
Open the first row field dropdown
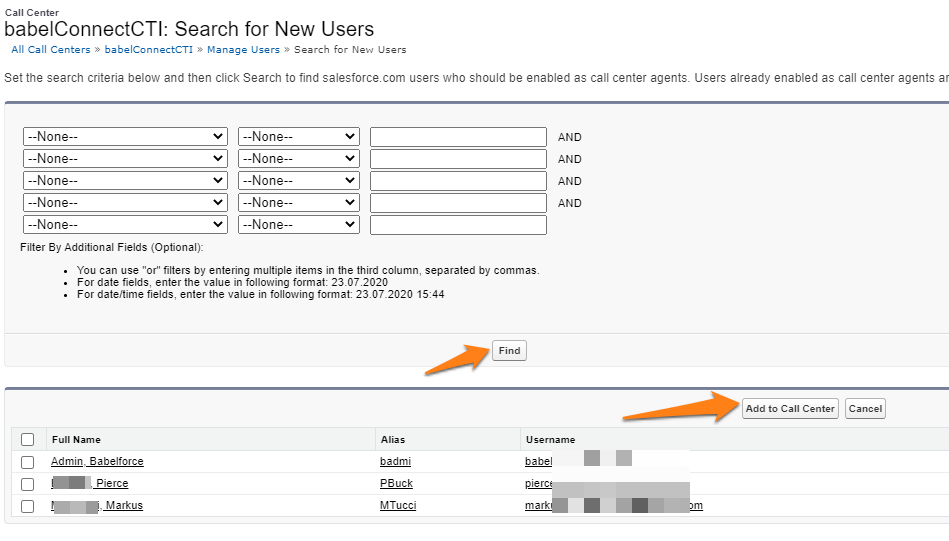tap(125, 137)
